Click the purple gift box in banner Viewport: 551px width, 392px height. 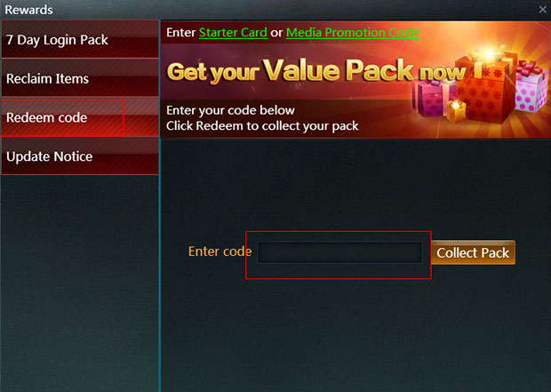coord(434,98)
